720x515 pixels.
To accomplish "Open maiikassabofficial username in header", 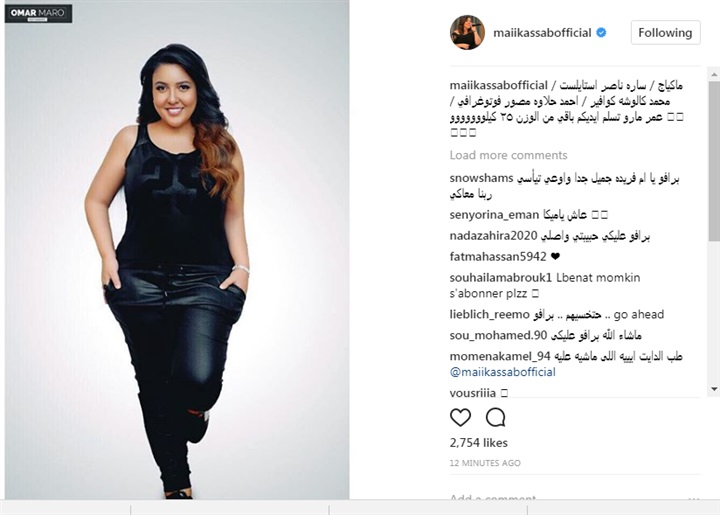I will pos(542,33).
